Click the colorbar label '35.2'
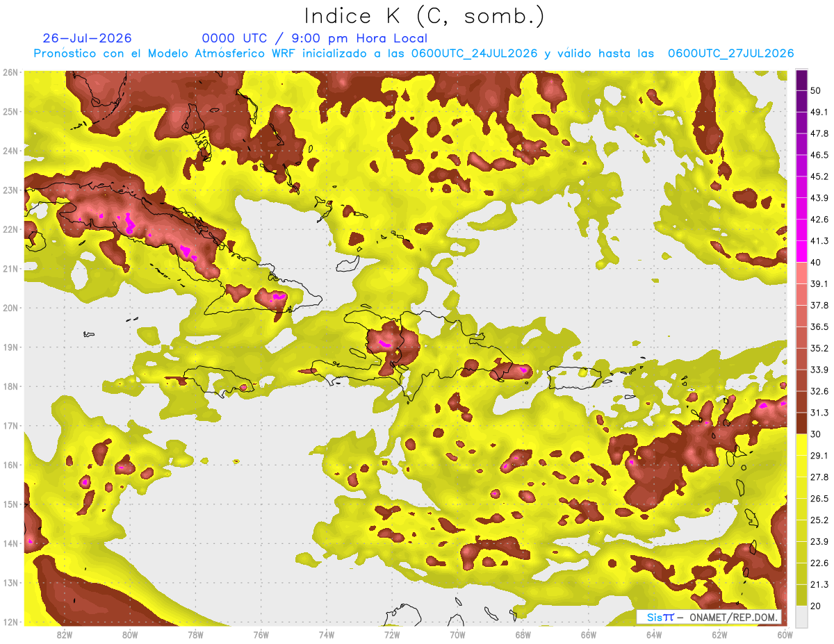This screenshot has height=644, width=834. [819, 348]
